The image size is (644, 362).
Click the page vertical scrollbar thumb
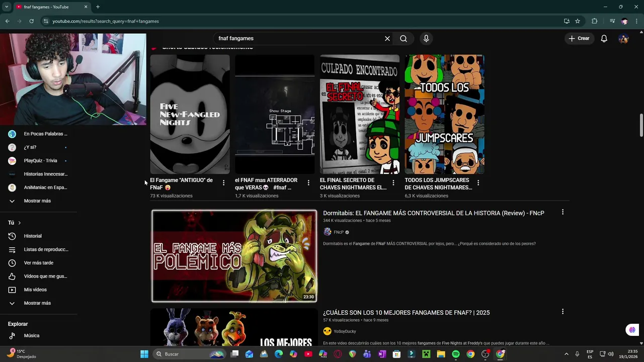point(641,125)
